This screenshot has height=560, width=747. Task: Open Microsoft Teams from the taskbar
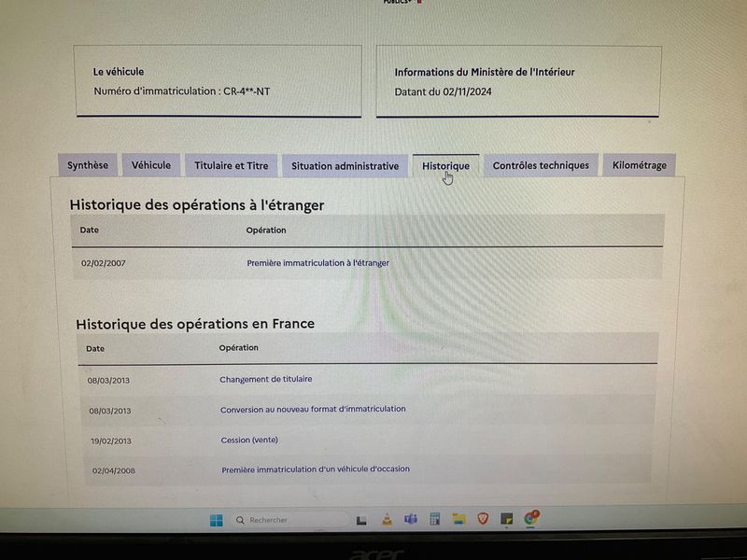(x=411, y=519)
